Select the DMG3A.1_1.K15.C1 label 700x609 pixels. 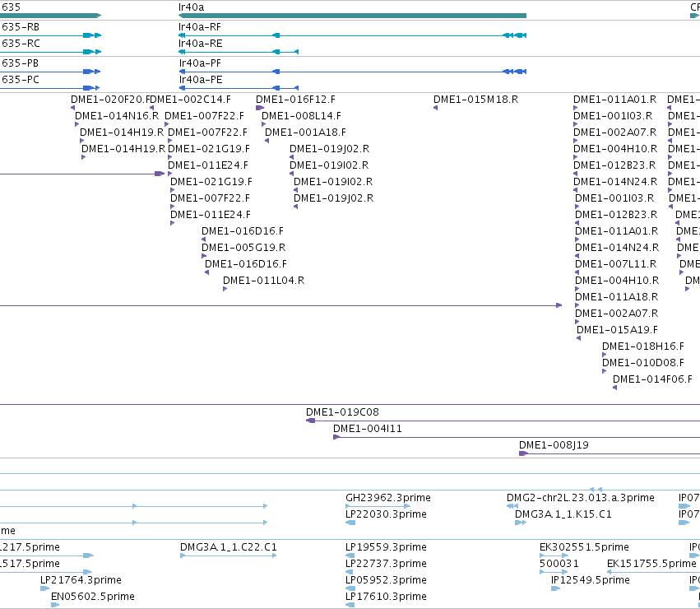563,514
